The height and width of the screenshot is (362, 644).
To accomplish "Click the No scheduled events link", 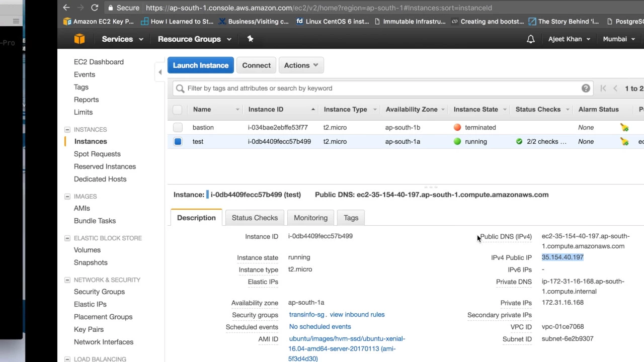I will (320, 327).
